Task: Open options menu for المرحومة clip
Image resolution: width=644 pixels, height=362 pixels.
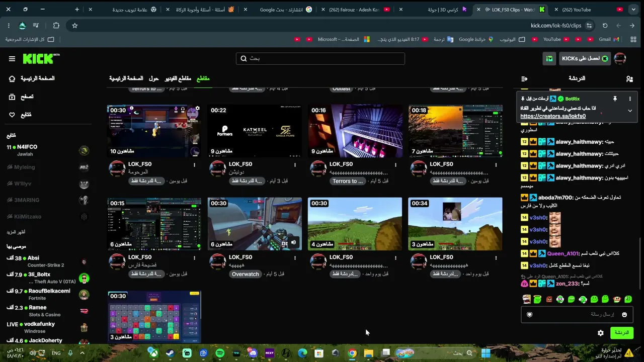Action: [x=195, y=164]
